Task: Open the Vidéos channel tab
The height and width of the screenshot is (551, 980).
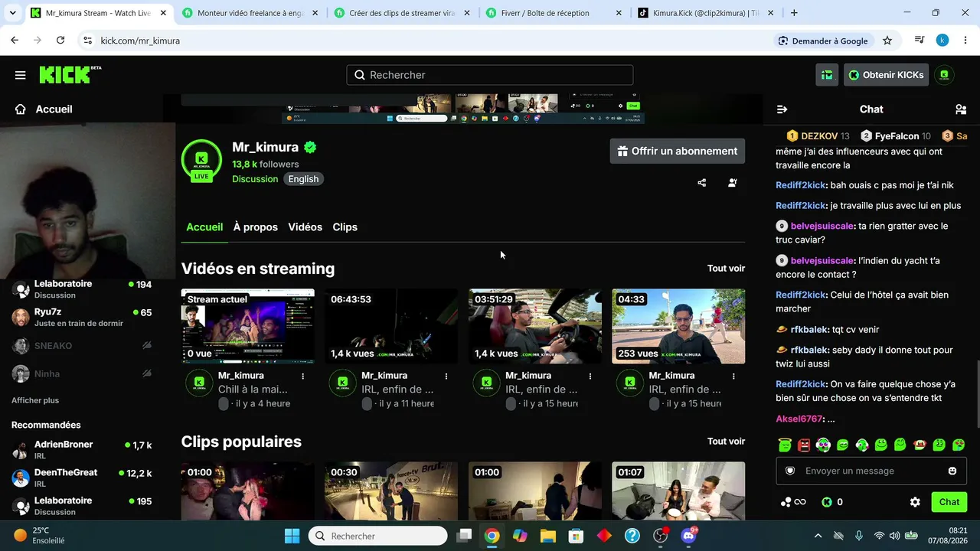Action: coord(305,227)
